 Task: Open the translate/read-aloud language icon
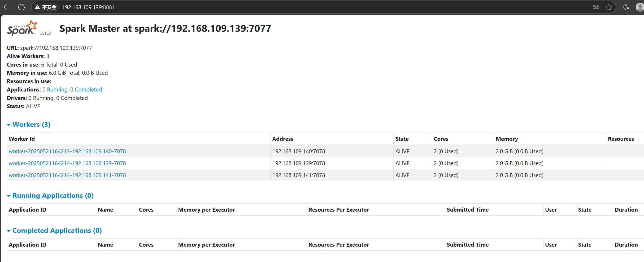pos(596,7)
